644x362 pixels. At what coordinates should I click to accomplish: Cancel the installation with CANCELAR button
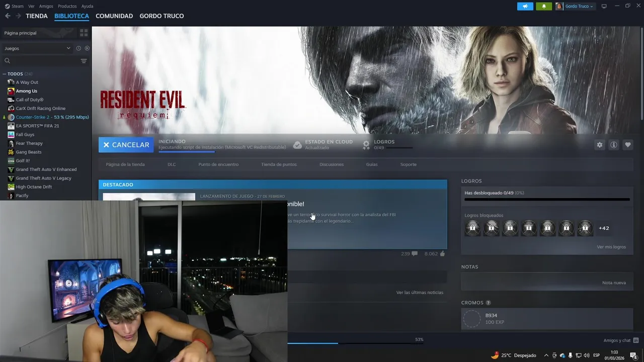126,145
